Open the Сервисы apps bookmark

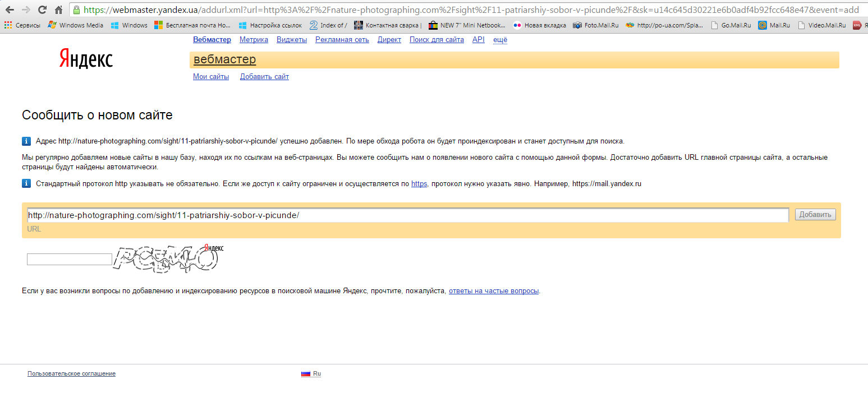[x=22, y=25]
